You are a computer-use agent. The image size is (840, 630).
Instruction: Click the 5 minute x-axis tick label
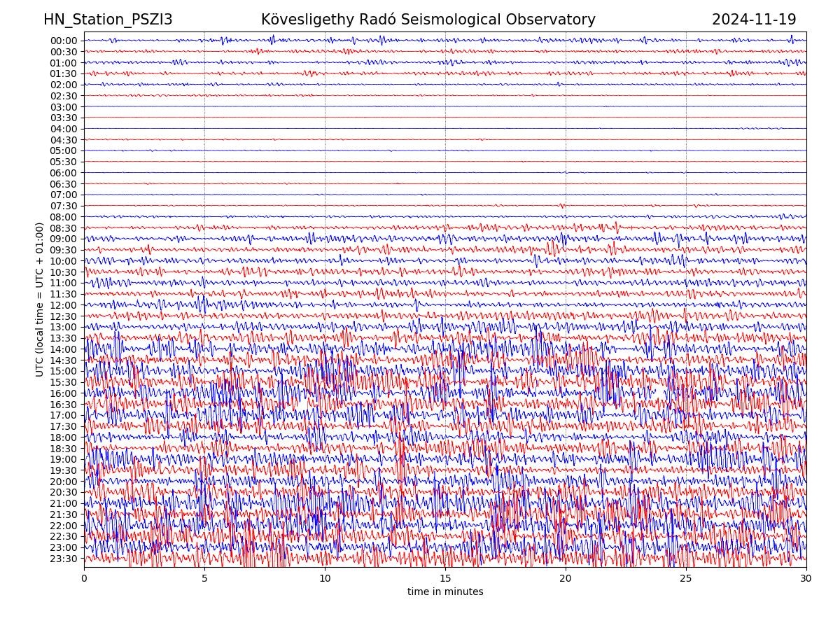pos(204,579)
